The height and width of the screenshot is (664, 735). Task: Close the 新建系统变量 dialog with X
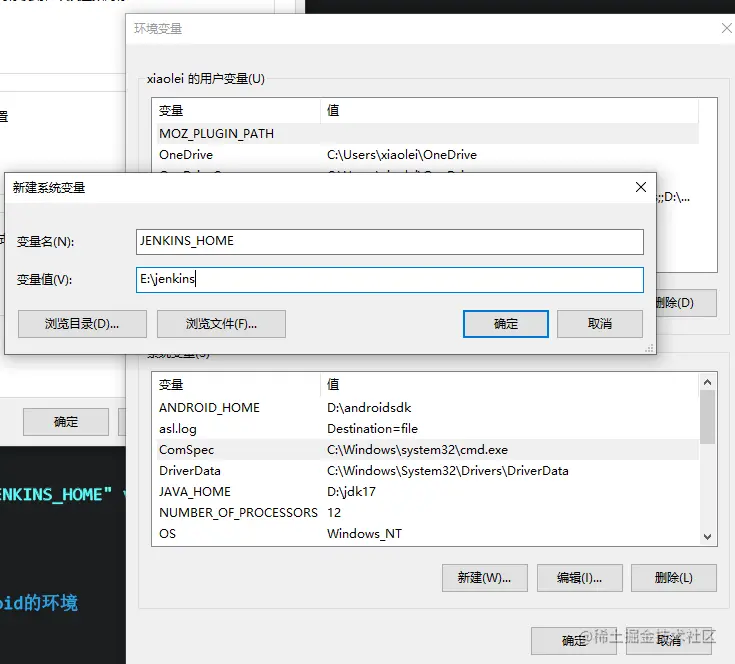(x=640, y=187)
